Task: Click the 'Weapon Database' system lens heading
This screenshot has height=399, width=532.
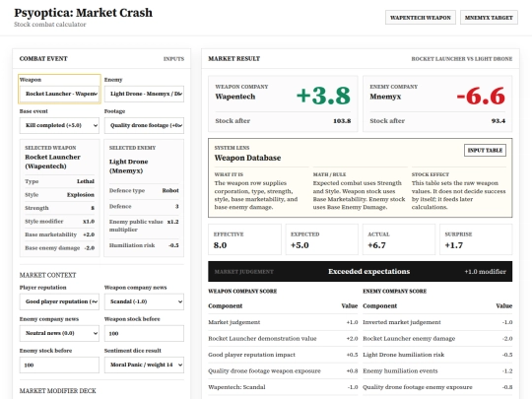Action: coord(247,158)
